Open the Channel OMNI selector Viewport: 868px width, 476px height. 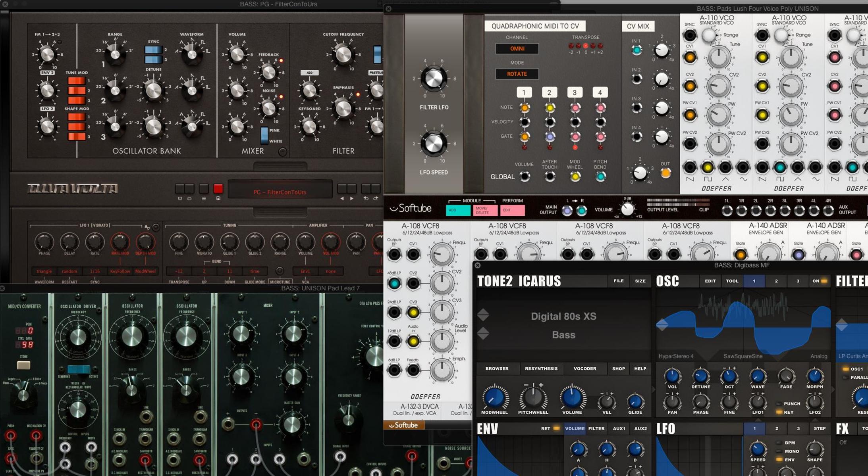pos(517,48)
